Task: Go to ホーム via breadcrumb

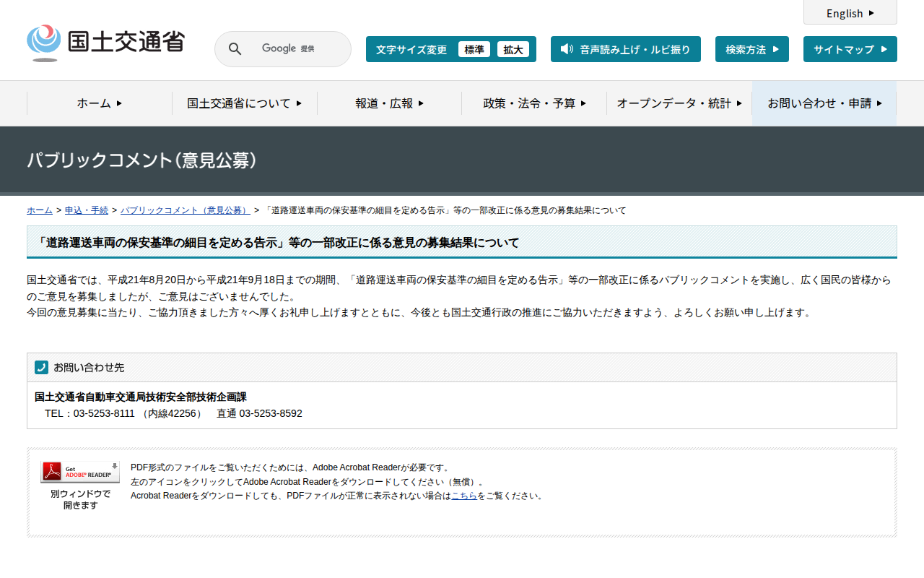Action: coord(40,210)
